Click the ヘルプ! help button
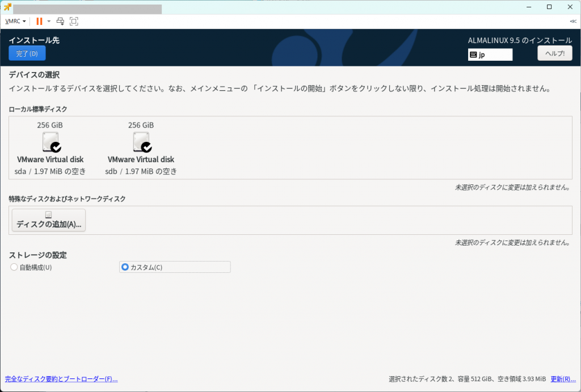 pos(555,53)
